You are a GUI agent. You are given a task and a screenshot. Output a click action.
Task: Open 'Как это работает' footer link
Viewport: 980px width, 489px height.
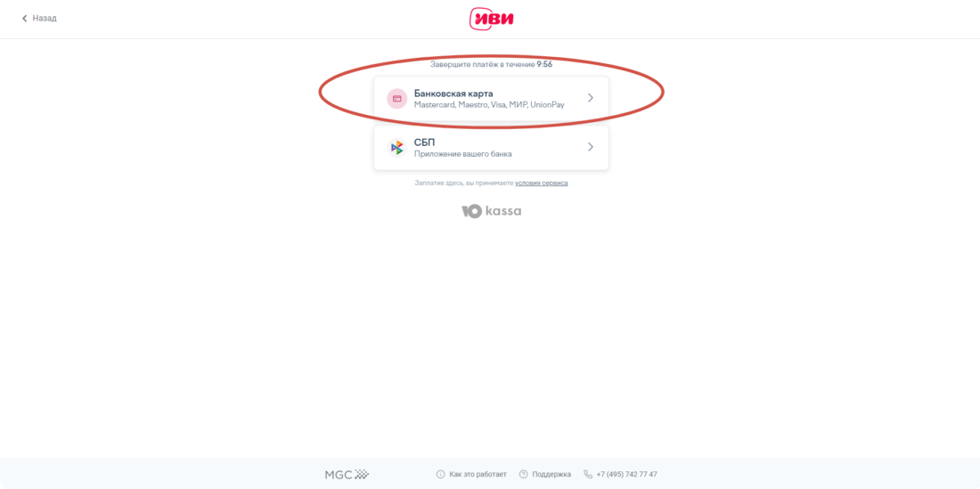(478, 474)
